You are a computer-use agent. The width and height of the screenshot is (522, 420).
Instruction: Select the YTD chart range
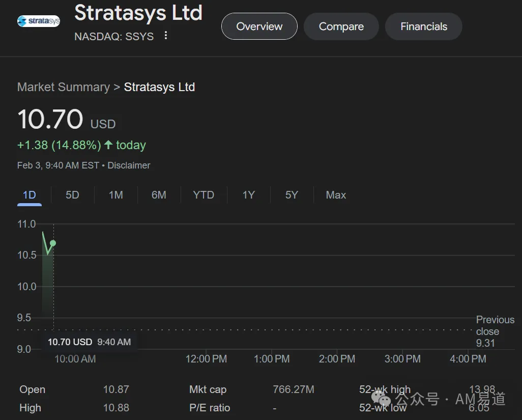click(x=204, y=195)
